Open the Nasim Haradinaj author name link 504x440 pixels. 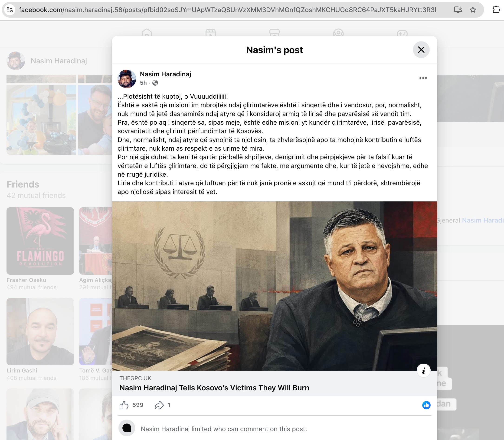(x=165, y=74)
